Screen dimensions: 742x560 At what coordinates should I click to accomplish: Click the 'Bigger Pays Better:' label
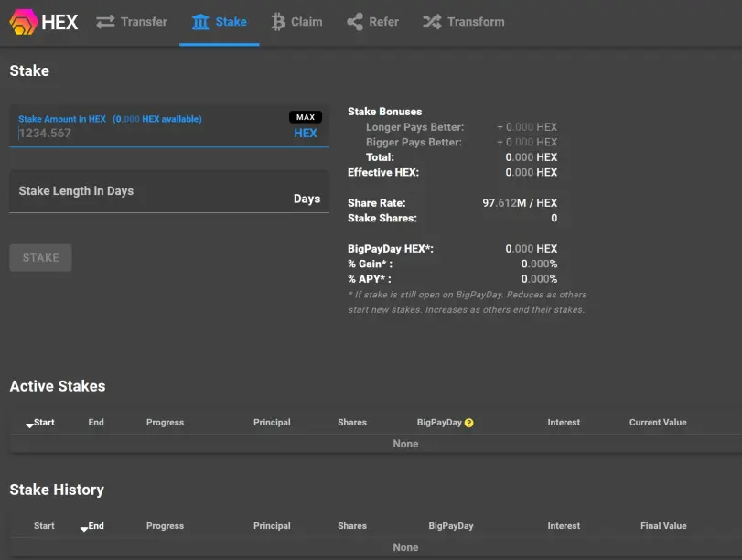pos(414,142)
